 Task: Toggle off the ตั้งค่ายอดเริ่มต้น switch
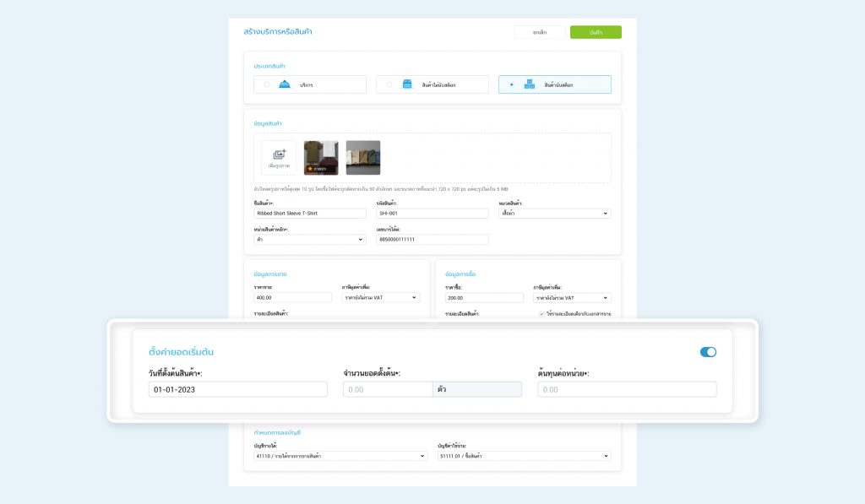[708, 352]
